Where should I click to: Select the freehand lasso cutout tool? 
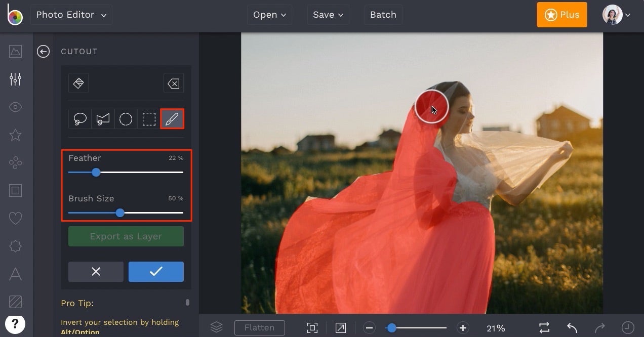[x=80, y=119]
